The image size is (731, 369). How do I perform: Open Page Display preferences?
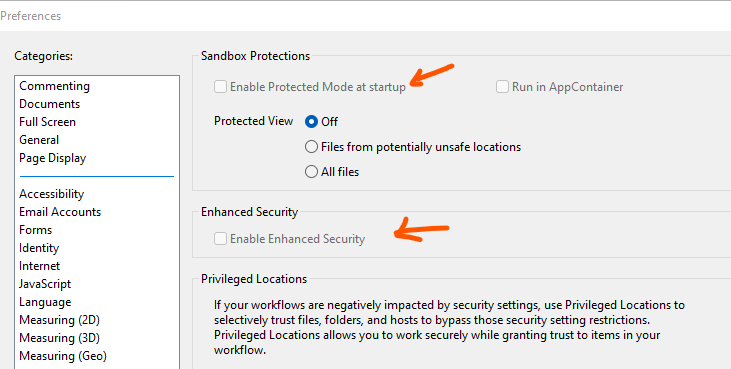tap(53, 158)
